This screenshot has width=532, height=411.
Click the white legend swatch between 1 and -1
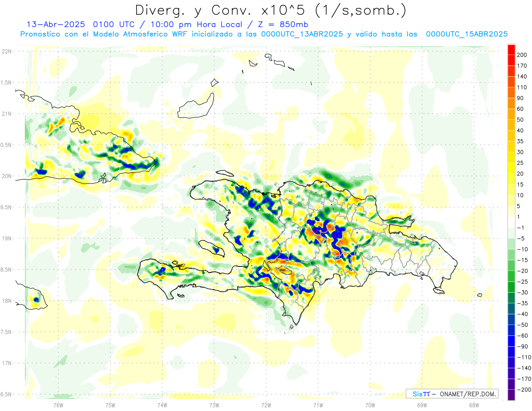click(x=511, y=222)
